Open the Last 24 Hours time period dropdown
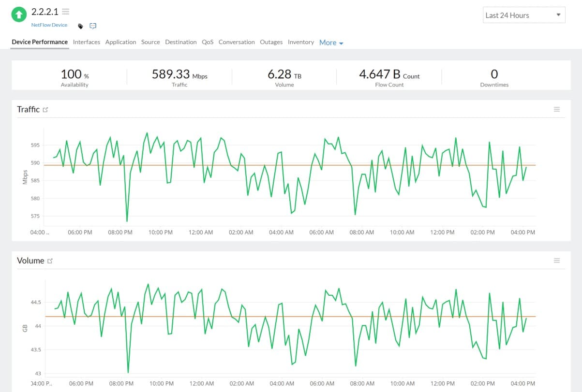The height and width of the screenshot is (392, 582). [523, 15]
